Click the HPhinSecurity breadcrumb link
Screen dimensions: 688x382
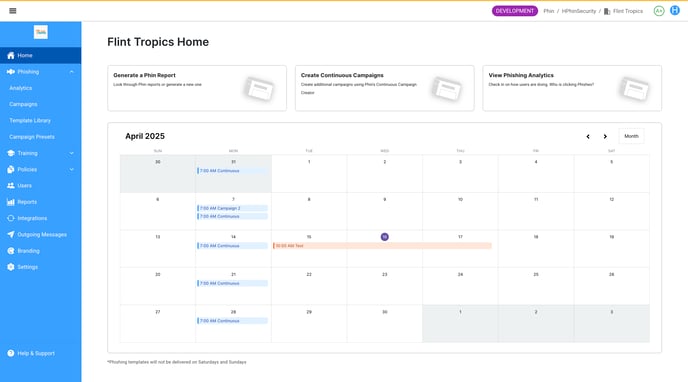579,11
